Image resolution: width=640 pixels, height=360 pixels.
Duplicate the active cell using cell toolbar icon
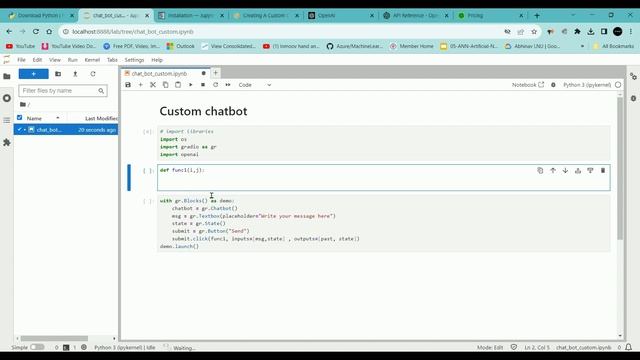(x=540, y=171)
